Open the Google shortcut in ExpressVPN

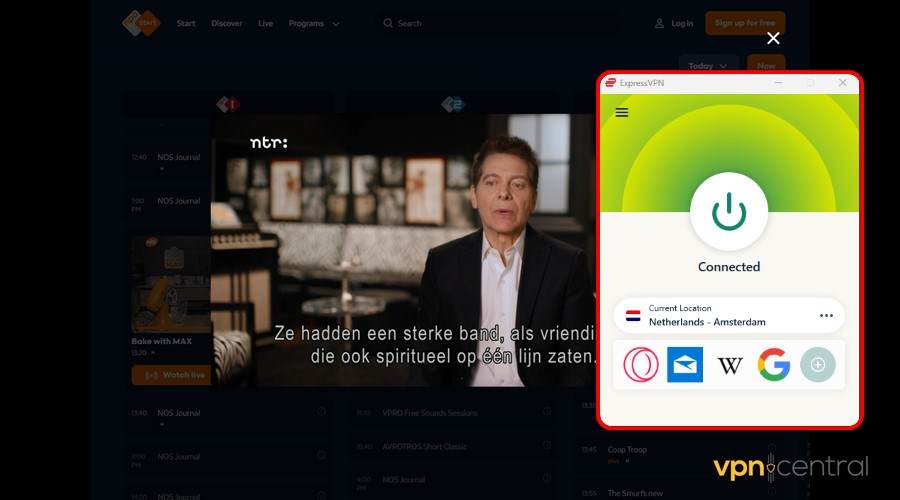tap(774, 365)
